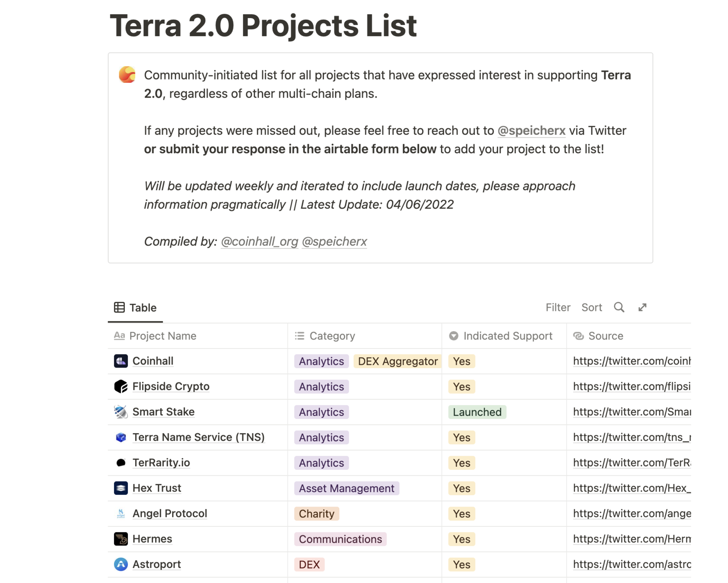Click Angel Protocol's Twitter source URL
The image size is (728, 583).
click(632, 513)
